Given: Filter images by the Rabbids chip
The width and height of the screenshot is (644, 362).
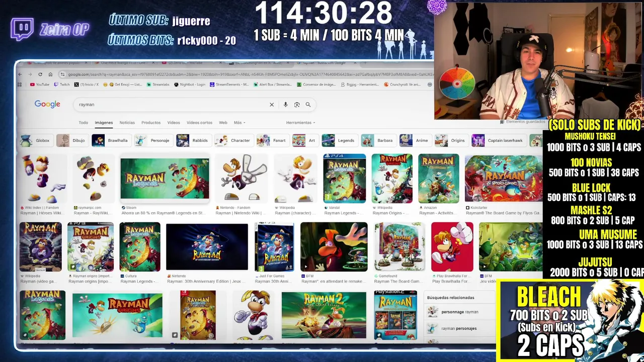Looking at the screenshot, I should coord(193,141).
